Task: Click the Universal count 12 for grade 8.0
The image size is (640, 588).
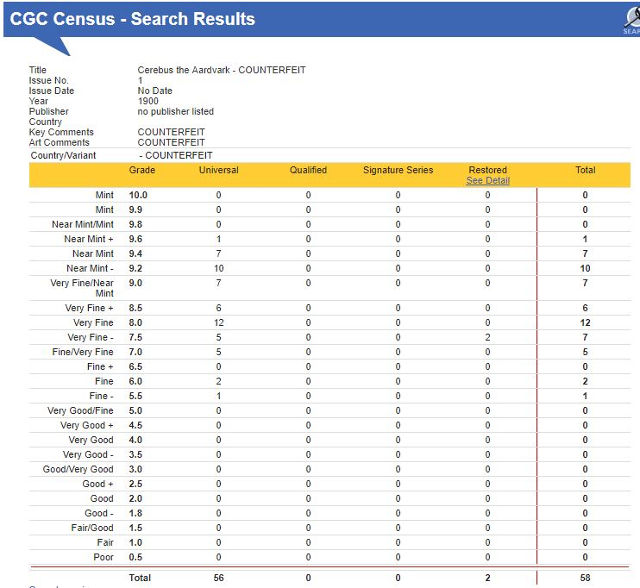Action: click(219, 323)
